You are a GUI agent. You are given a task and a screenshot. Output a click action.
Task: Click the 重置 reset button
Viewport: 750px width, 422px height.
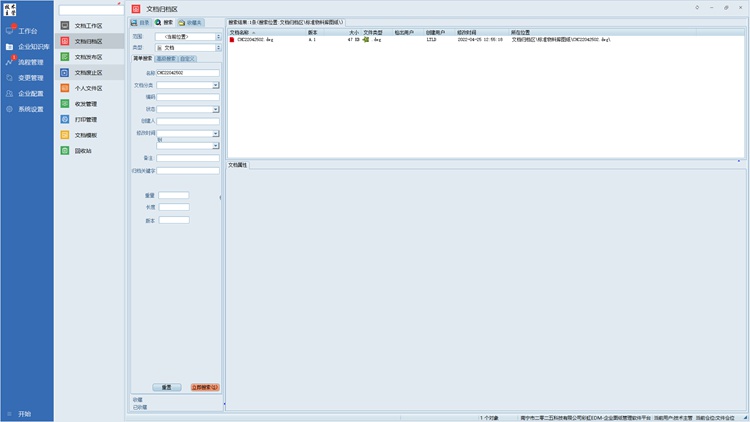[x=167, y=387]
